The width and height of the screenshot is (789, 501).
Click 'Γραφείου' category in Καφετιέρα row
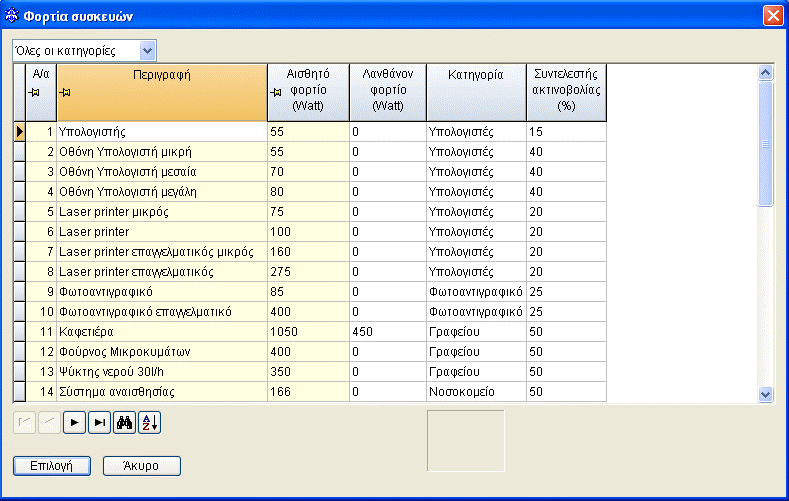tap(477, 332)
